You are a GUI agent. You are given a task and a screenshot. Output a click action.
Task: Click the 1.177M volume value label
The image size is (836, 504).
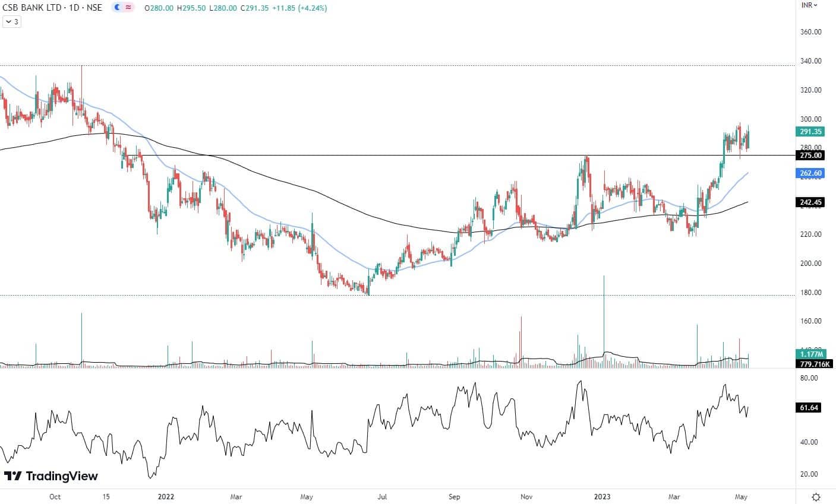point(809,354)
